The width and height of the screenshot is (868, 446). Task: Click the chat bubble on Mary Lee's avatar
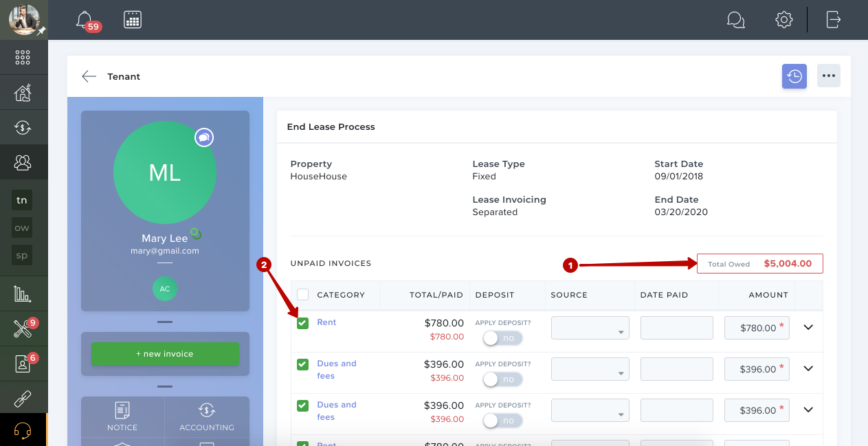point(204,137)
